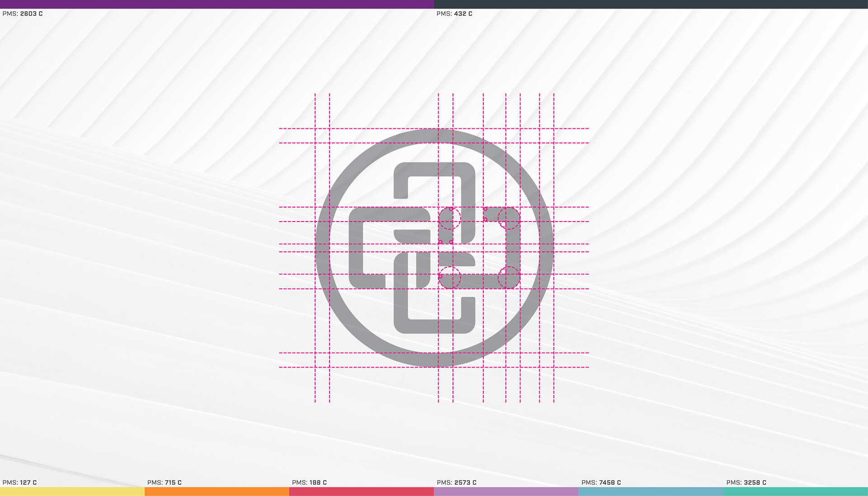Screen dimensions: 868x496
Task: Click the dark slate PMS 432 C bar
Action: tap(651, 4)
